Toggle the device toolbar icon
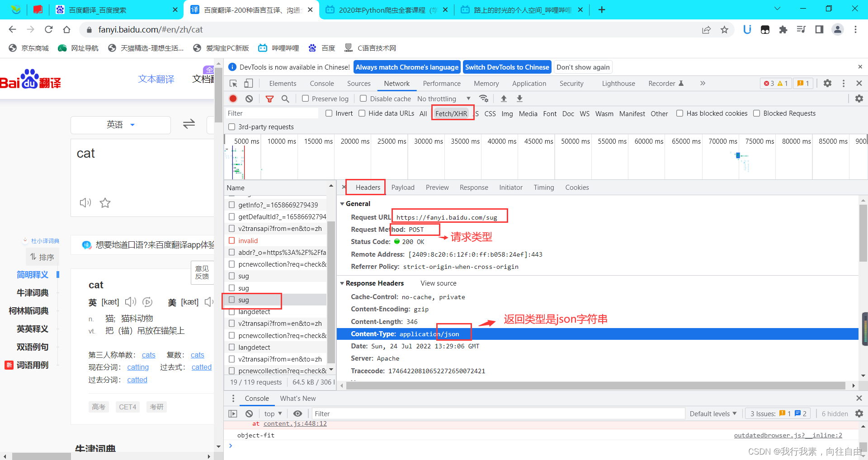 249,83
